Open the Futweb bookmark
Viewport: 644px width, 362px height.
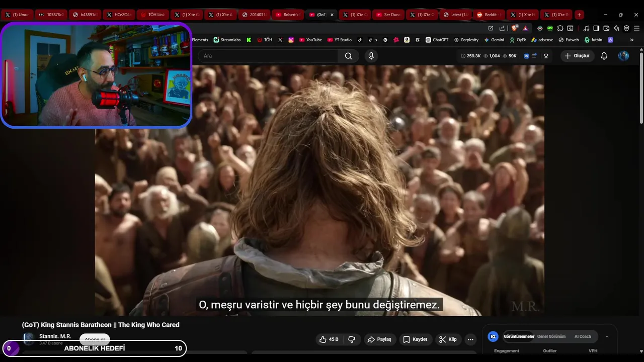(569, 40)
